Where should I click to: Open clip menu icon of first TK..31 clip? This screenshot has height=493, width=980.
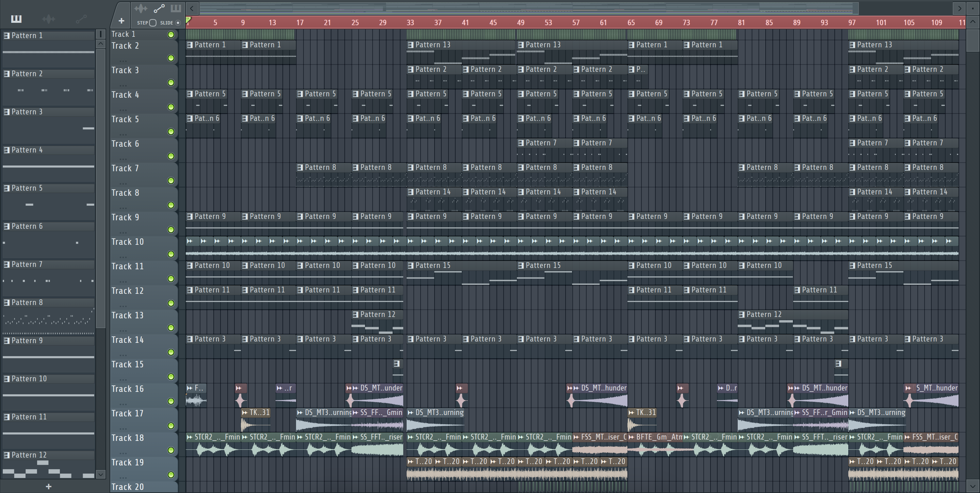[245, 412]
